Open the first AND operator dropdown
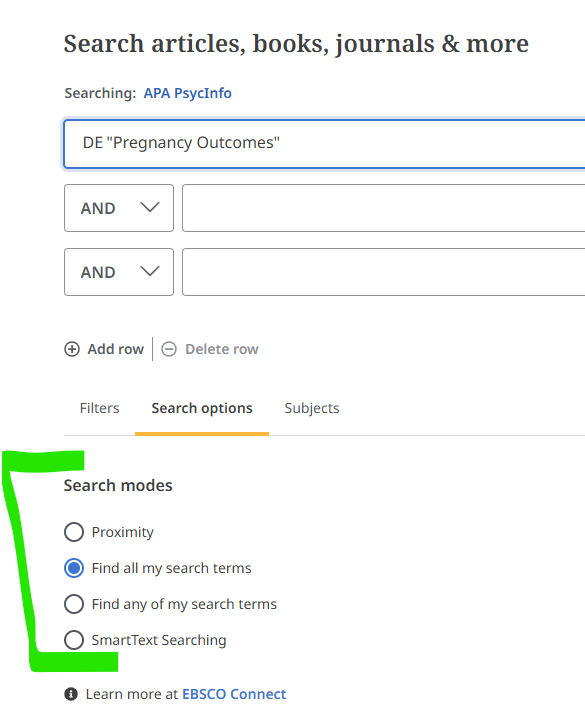Image resolution: width=585 pixels, height=719 pixels. [119, 208]
